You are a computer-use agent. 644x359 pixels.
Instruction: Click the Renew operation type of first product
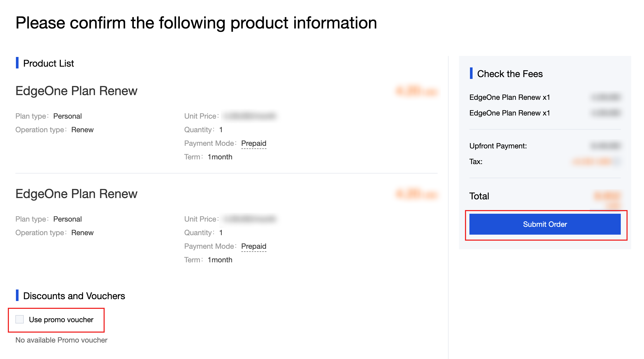pos(82,130)
